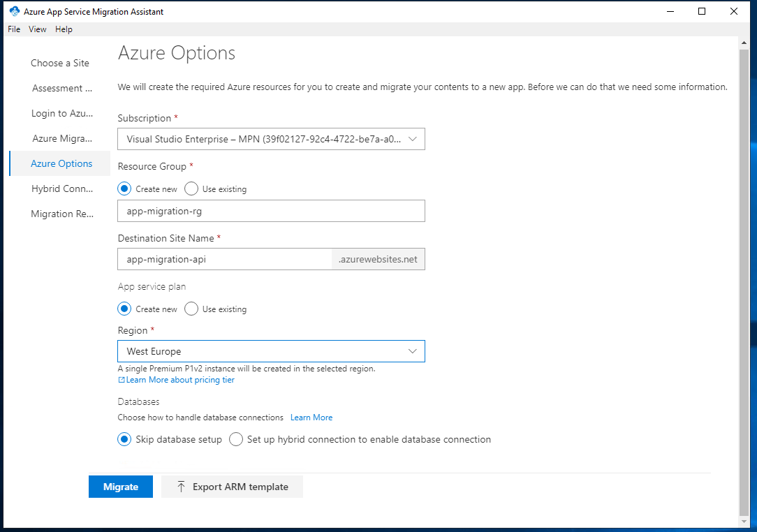Go to the Hybrid Connection step
Viewport: 757px width, 532px height.
coord(61,189)
